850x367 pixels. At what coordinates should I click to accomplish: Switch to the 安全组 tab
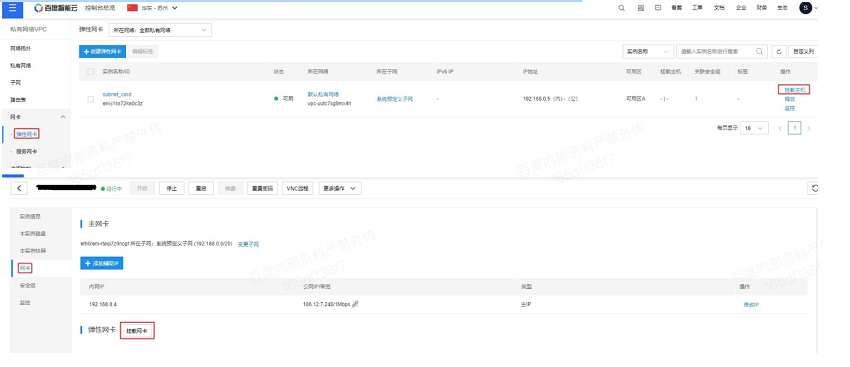point(28,285)
